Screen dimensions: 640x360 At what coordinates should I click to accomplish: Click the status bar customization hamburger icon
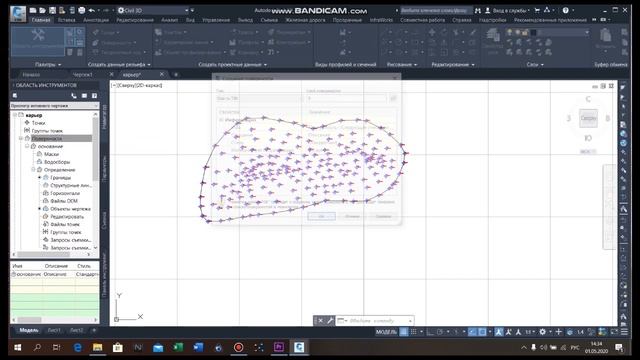pyautogui.click(x=624, y=332)
